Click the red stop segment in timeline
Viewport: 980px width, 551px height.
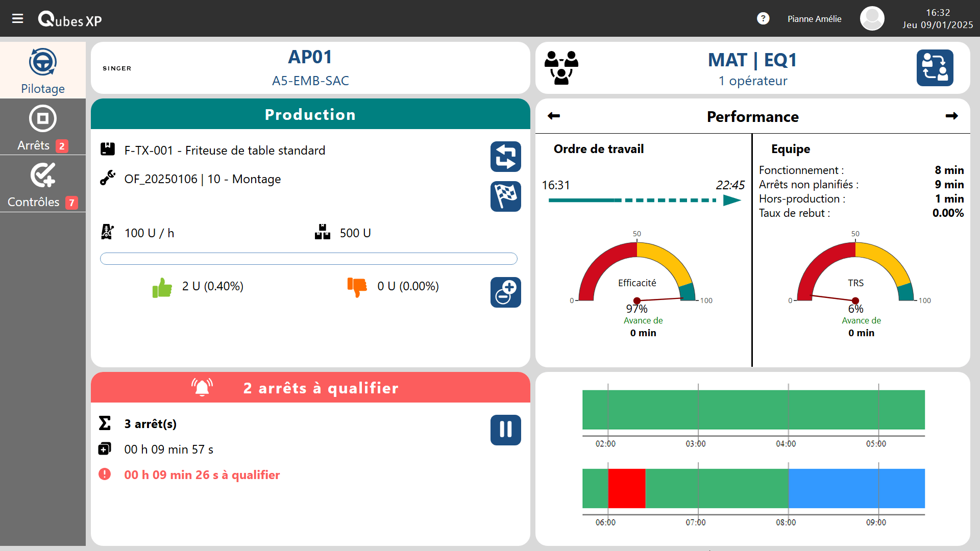click(626, 488)
